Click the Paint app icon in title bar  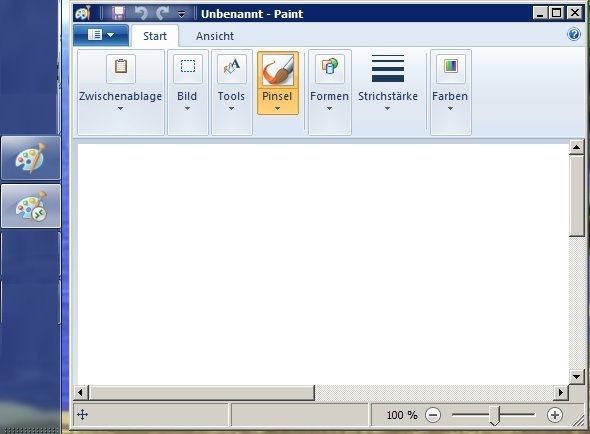83,14
